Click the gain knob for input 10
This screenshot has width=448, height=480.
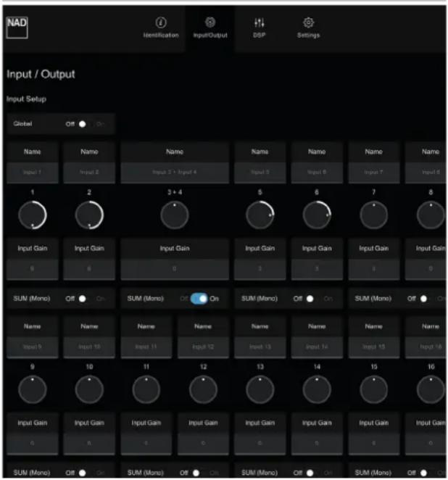tap(89, 389)
